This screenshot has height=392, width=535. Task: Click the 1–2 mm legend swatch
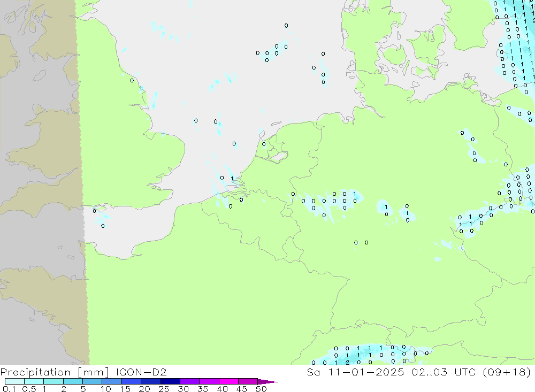point(53,381)
